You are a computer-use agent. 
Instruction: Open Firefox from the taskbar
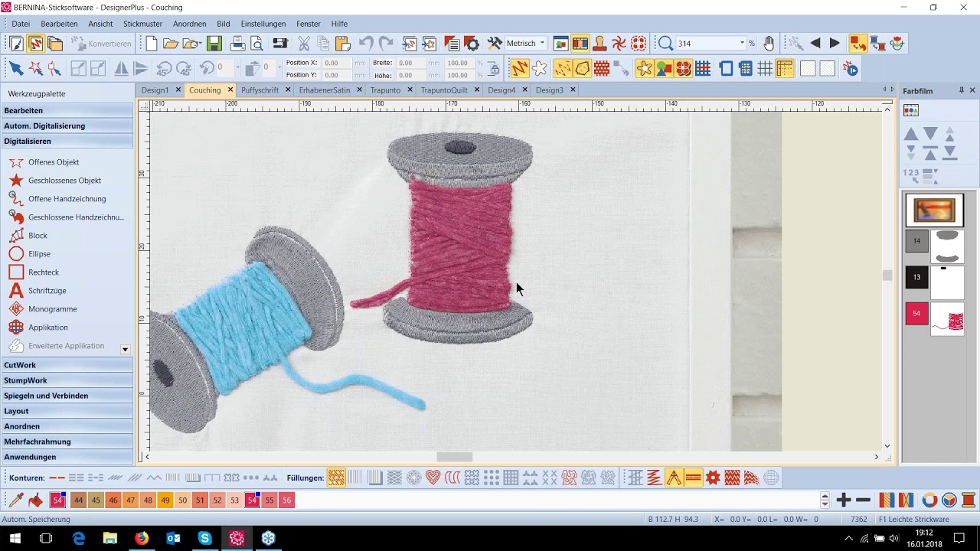pyautogui.click(x=142, y=538)
